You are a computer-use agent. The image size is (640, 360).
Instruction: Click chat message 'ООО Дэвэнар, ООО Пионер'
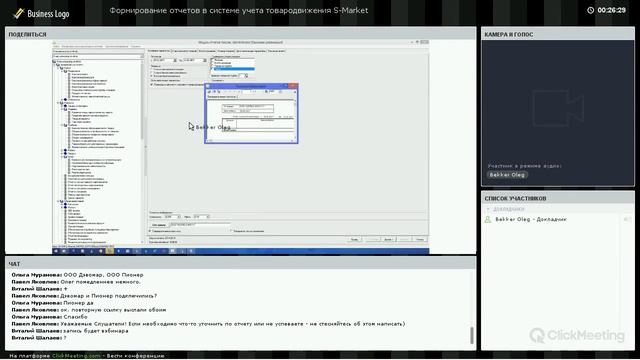[x=103, y=275]
